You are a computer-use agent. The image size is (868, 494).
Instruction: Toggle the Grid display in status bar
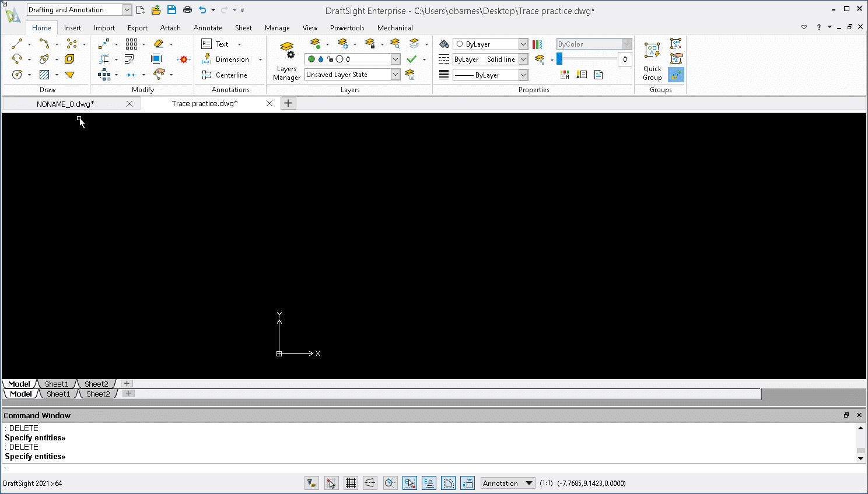click(351, 483)
